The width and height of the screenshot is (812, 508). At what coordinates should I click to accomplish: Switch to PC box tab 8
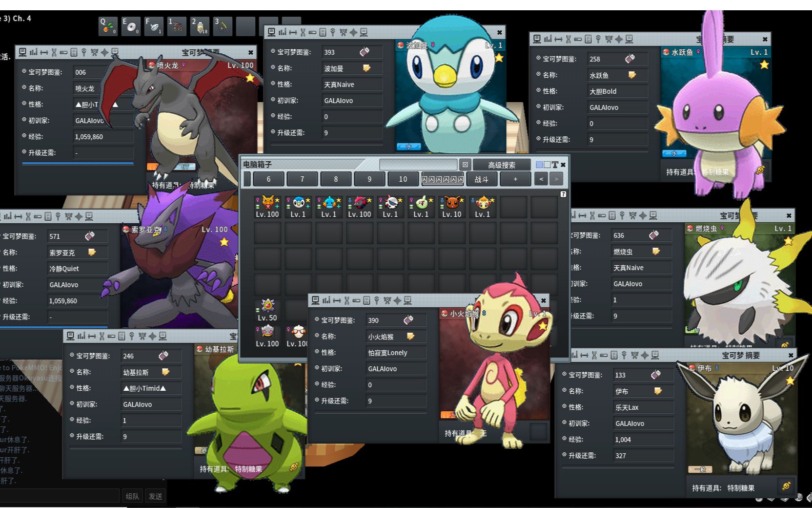336,179
